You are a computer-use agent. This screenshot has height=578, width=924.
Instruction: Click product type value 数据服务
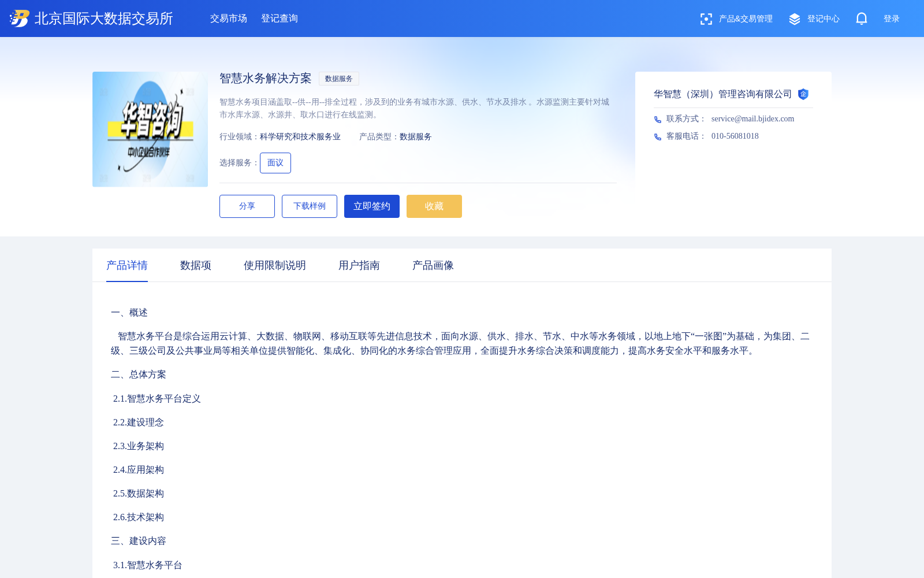pos(416,137)
